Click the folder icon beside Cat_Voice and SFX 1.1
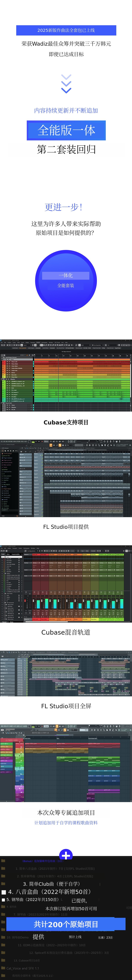The image size is (132, 980). [x=3, y=968]
